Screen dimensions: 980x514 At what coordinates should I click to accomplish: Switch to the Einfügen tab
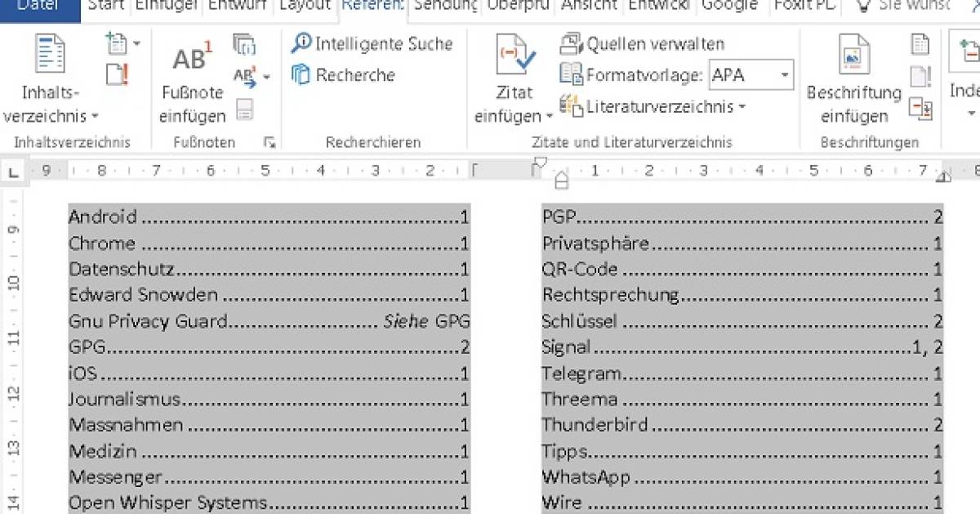167,7
